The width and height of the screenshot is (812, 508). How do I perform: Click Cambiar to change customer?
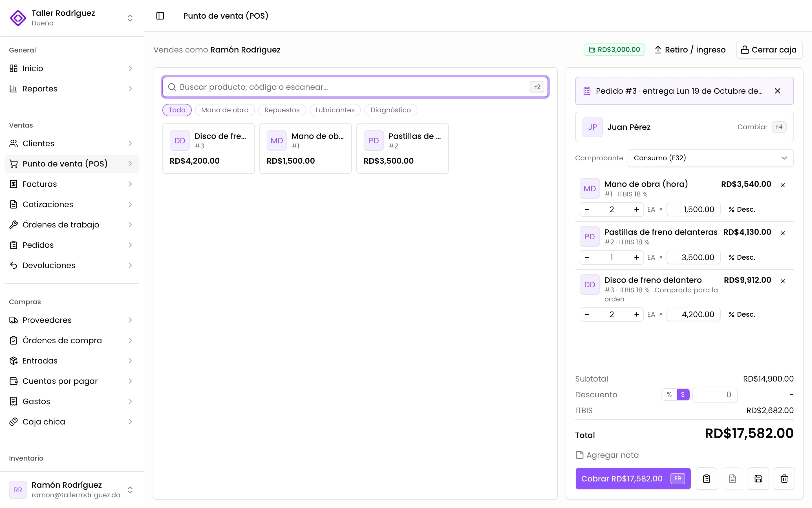coord(752,127)
